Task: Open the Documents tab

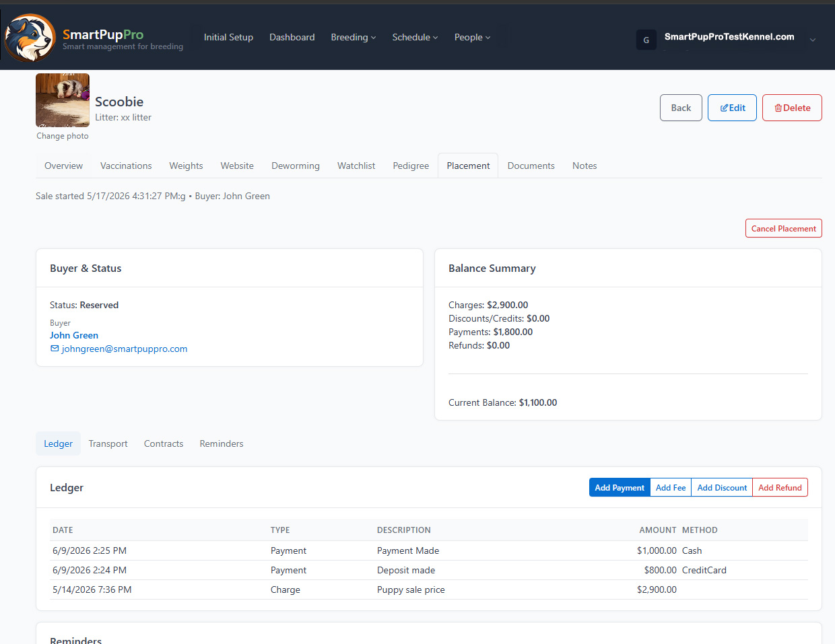Action: coord(531,166)
